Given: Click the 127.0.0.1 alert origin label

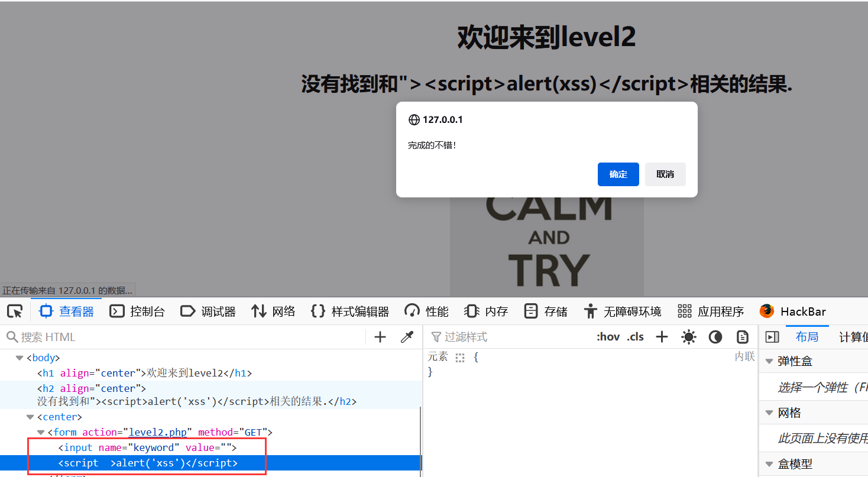Looking at the screenshot, I should click(443, 119).
